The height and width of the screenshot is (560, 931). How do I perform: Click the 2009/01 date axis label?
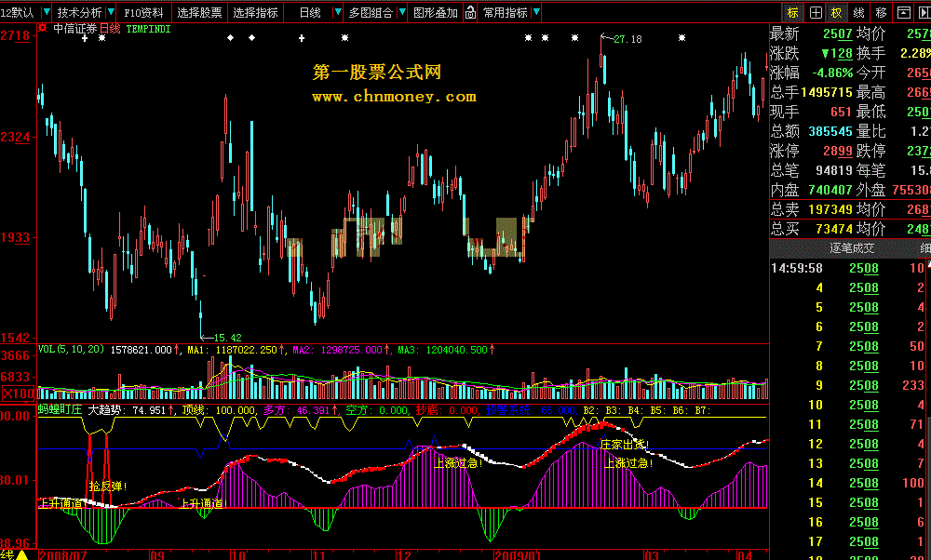pyautogui.click(x=518, y=555)
